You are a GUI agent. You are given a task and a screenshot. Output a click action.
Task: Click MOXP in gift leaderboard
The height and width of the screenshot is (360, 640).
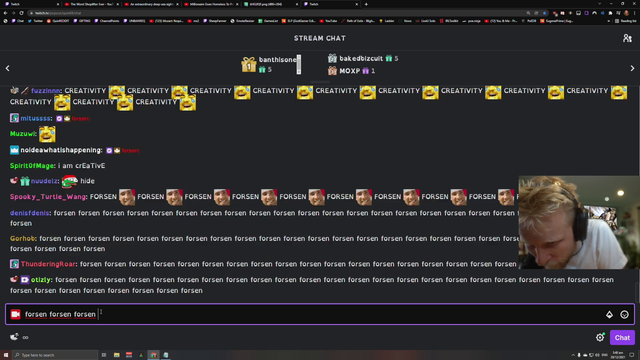pyautogui.click(x=349, y=71)
